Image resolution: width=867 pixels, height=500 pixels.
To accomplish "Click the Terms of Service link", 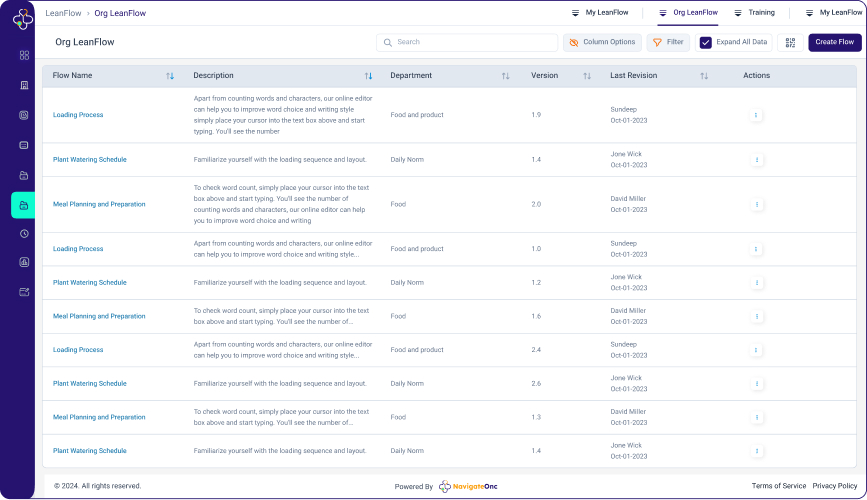I will (x=778, y=486).
